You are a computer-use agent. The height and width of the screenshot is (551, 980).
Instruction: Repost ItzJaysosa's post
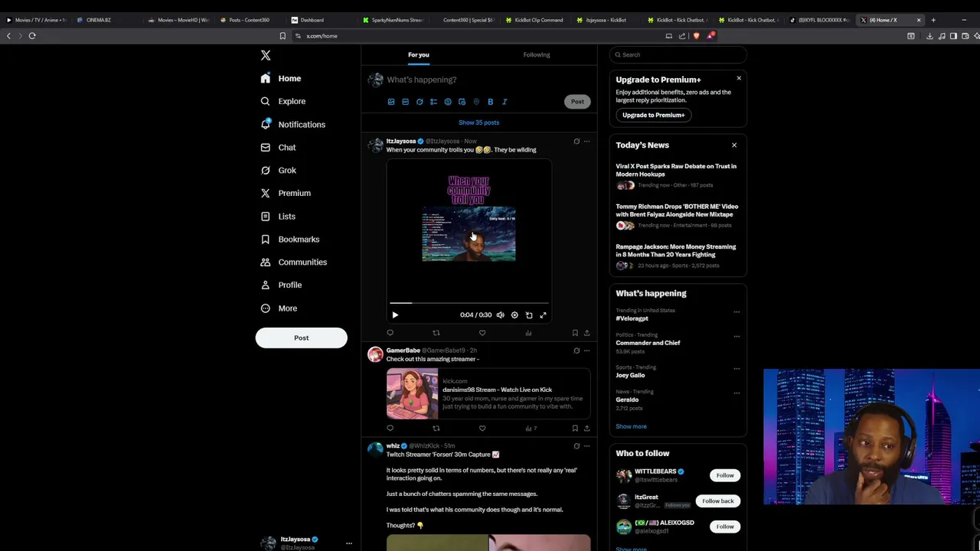pos(436,333)
